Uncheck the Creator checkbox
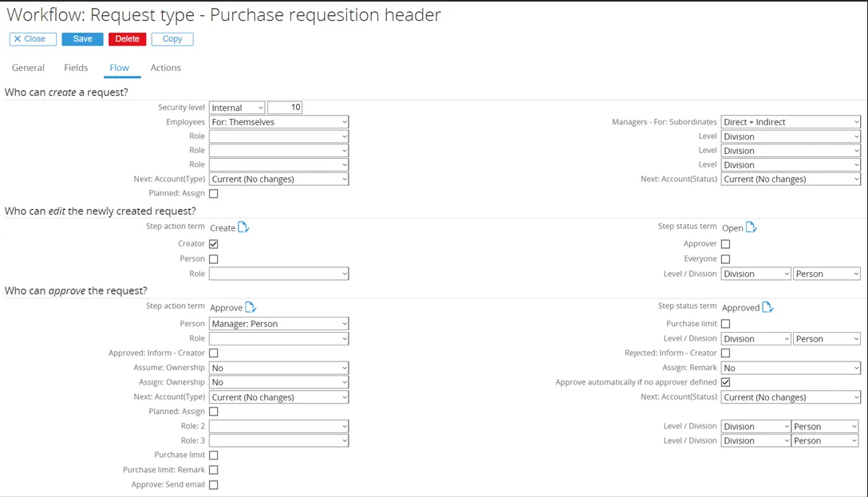Image resolution: width=868 pixels, height=497 pixels. (x=213, y=244)
